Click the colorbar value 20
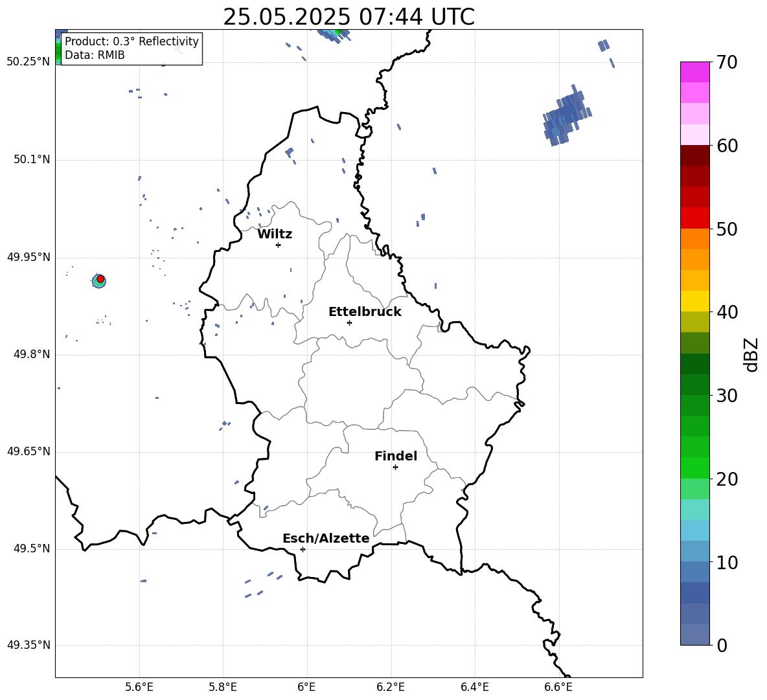Image resolution: width=767 pixels, height=700 pixels. pos(726,479)
